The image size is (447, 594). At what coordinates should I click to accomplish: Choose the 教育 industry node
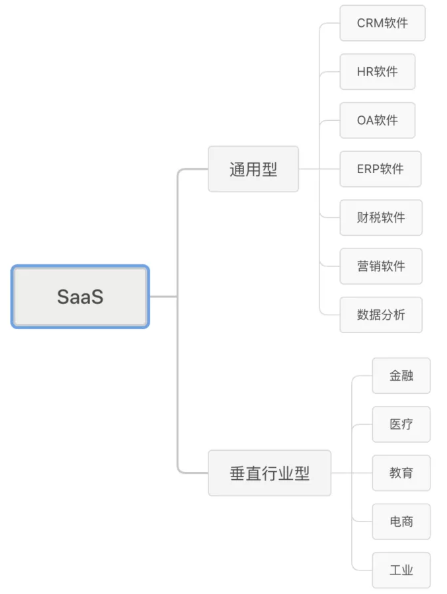coord(401,473)
